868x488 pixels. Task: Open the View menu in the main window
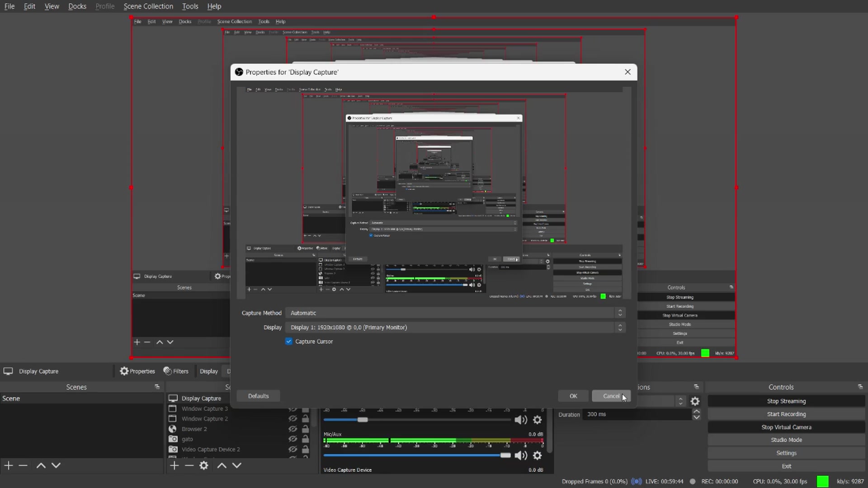pyautogui.click(x=52, y=6)
